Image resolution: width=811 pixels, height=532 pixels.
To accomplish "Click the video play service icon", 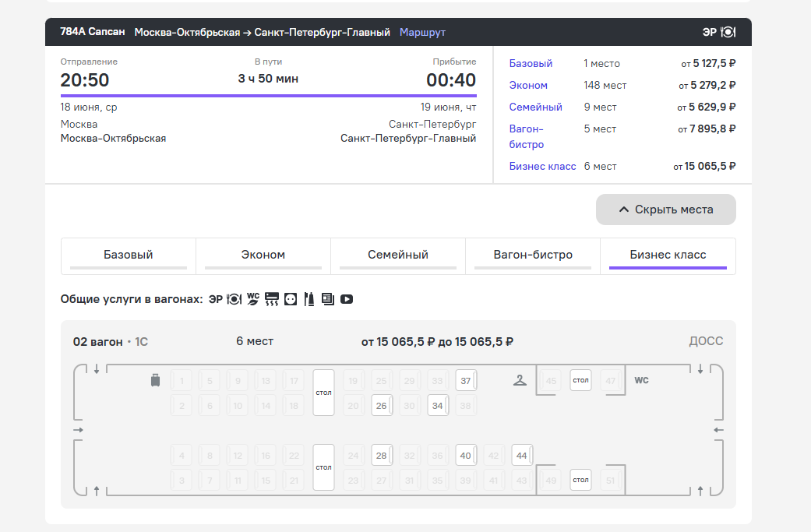I will pos(347,299).
